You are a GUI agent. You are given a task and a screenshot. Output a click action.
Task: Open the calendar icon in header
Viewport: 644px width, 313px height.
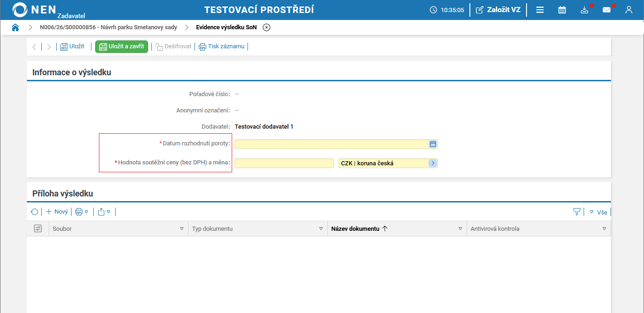(x=562, y=10)
